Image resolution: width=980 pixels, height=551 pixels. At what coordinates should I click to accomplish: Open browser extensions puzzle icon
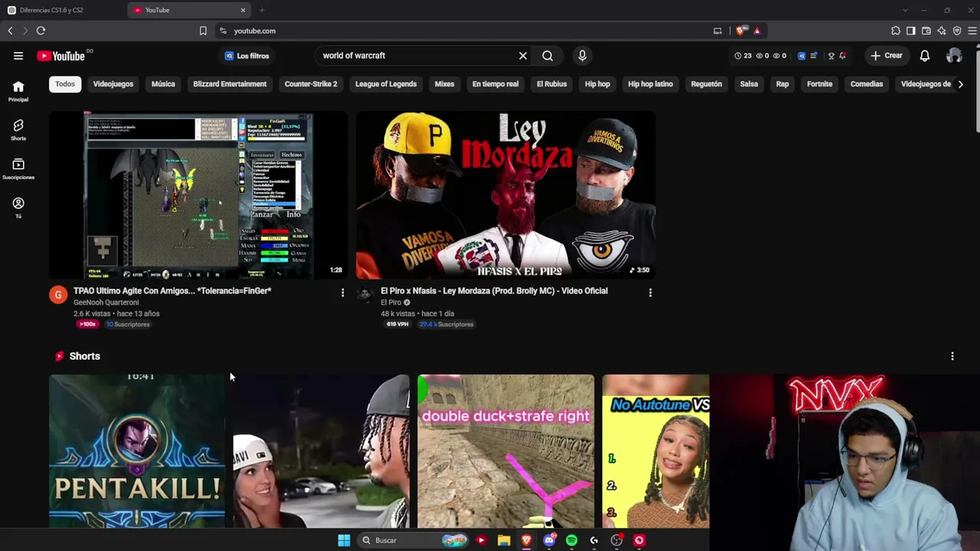tap(896, 31)
